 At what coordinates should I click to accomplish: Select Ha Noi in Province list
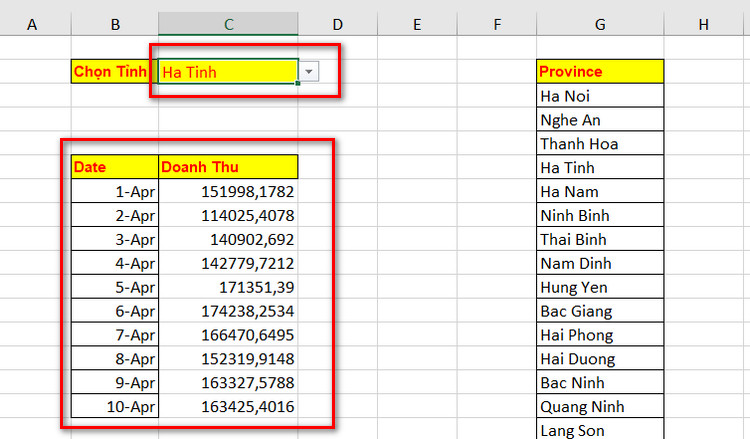coord(600,96)
